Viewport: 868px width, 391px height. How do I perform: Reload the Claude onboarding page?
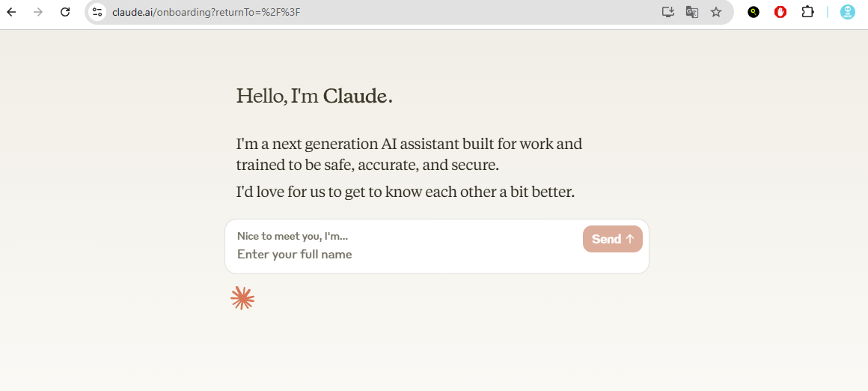coord(65,12)
